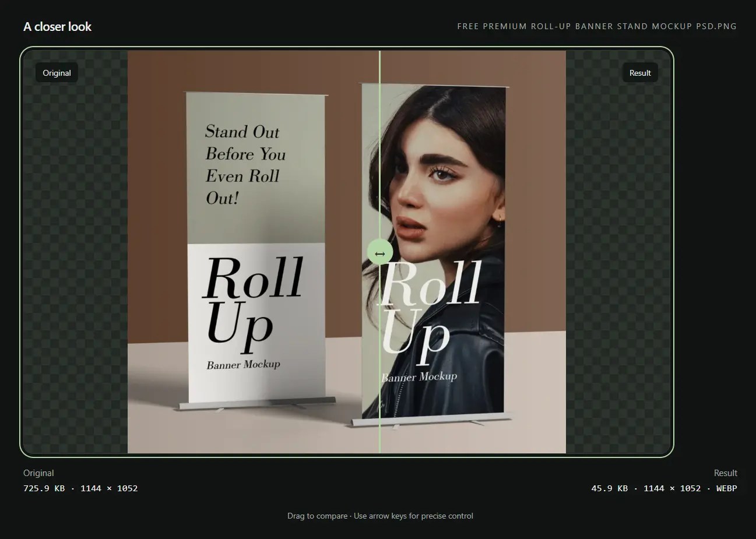The height and width of the screenshot is (539, 756).
Task: Click the Original label badge on the image
Action: (57, 73)
